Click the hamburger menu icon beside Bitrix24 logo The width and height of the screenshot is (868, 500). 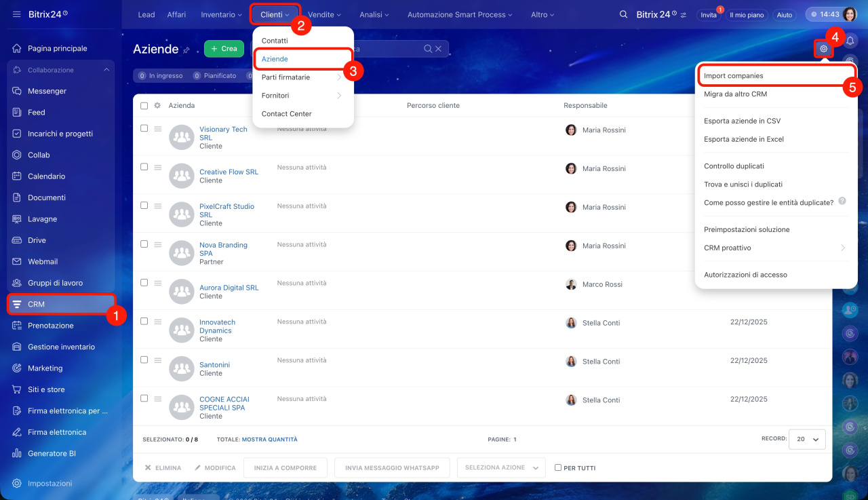pyautogui.click(x=16, y=14)
